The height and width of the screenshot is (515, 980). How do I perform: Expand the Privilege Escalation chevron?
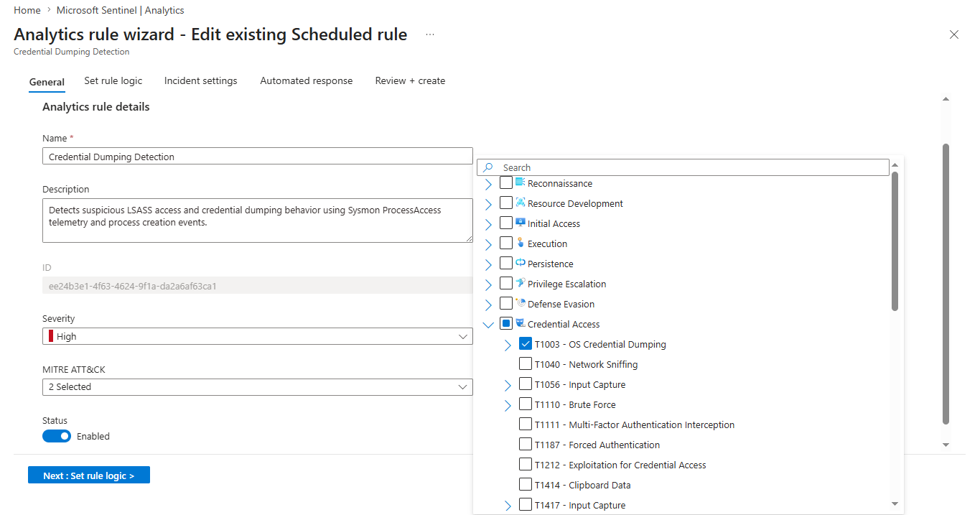[x=489, y=284]
